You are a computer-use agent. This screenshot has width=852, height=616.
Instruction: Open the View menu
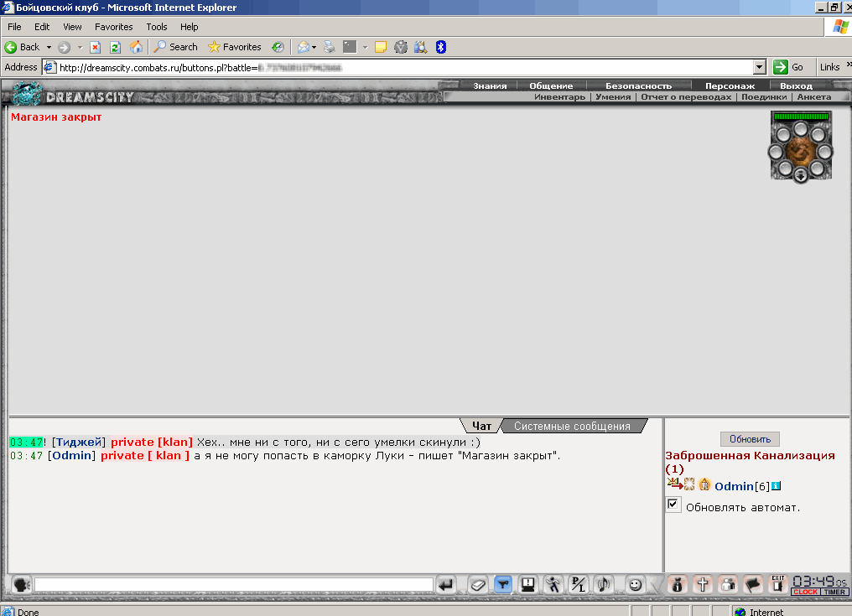(72, 27)
